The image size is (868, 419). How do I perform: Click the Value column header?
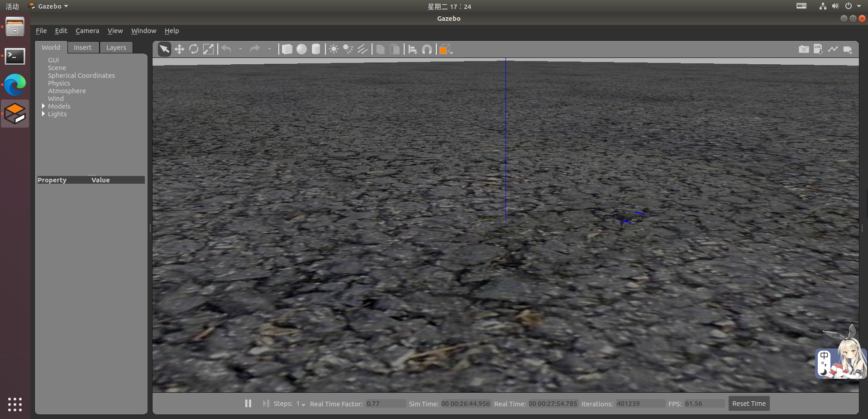tap(100, 180)
